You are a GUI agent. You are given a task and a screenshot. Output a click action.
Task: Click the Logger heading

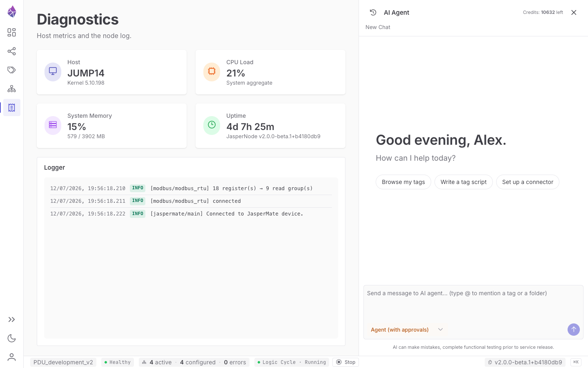pos(55,168)
